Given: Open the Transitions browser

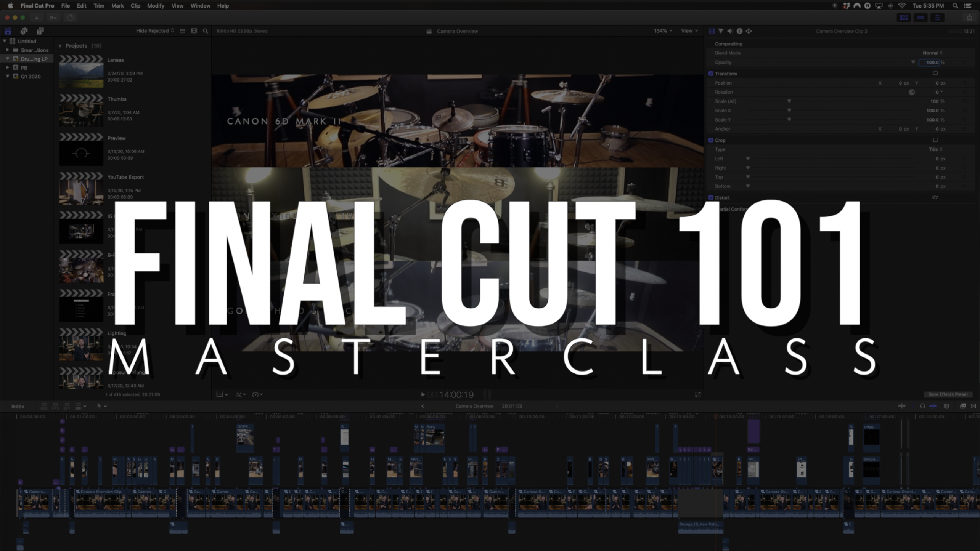Looking at the screenshot, I should tap(975, 406).
